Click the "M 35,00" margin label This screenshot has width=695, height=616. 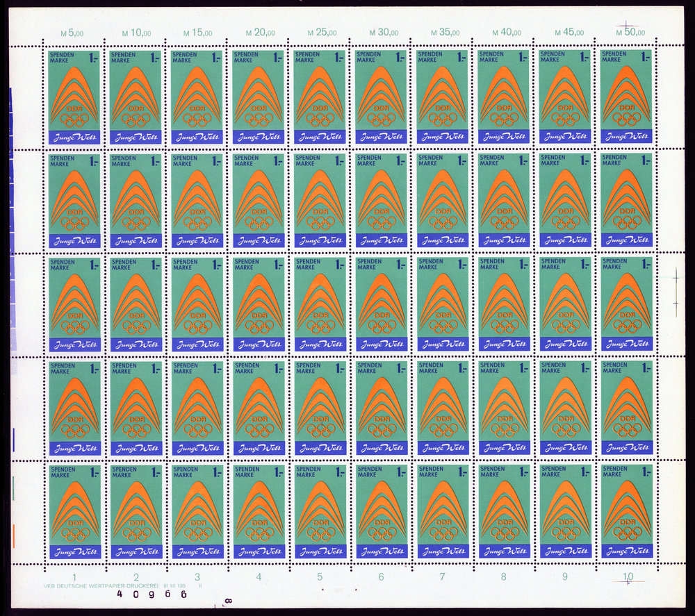[445, 33]
